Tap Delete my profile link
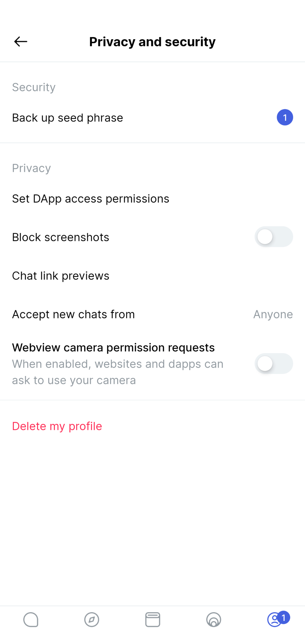The height and width of the screenshot is (644, 305). [57, 426]
